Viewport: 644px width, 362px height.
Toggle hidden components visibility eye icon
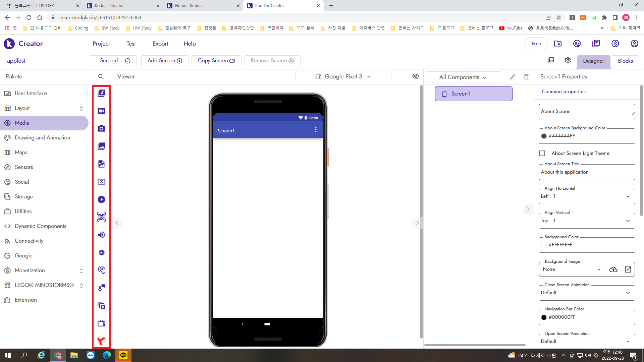click(416, 76)
